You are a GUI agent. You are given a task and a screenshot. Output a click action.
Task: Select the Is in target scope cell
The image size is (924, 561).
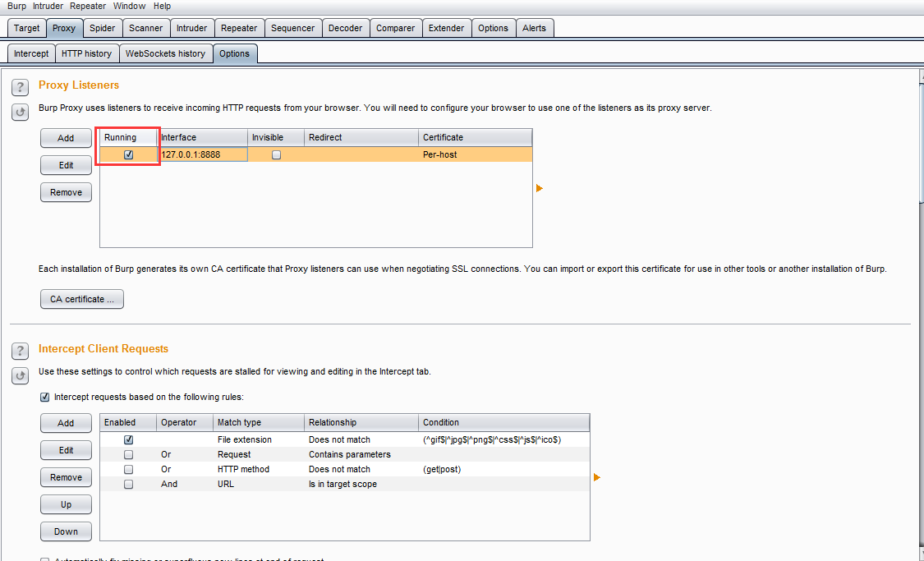[361, 485]
